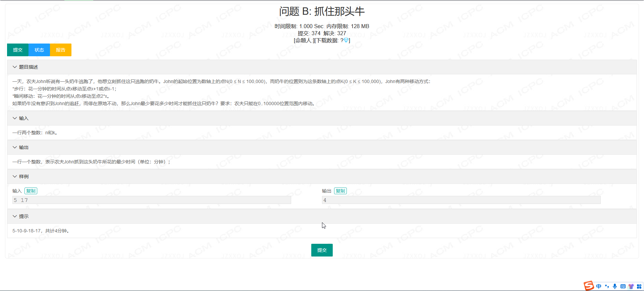Start voice input with the microphone icon
This screenshot has width=644, height=291.
615,286
